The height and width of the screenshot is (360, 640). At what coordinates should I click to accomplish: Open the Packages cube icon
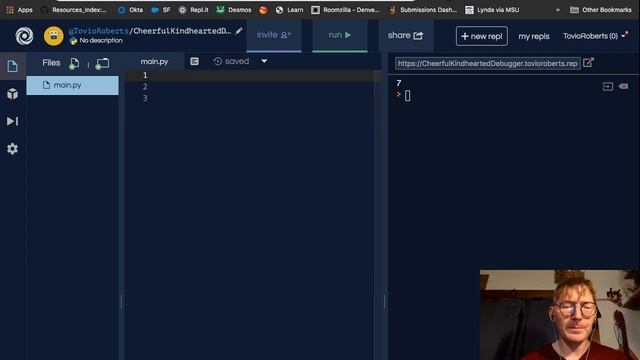coord(13,94)
